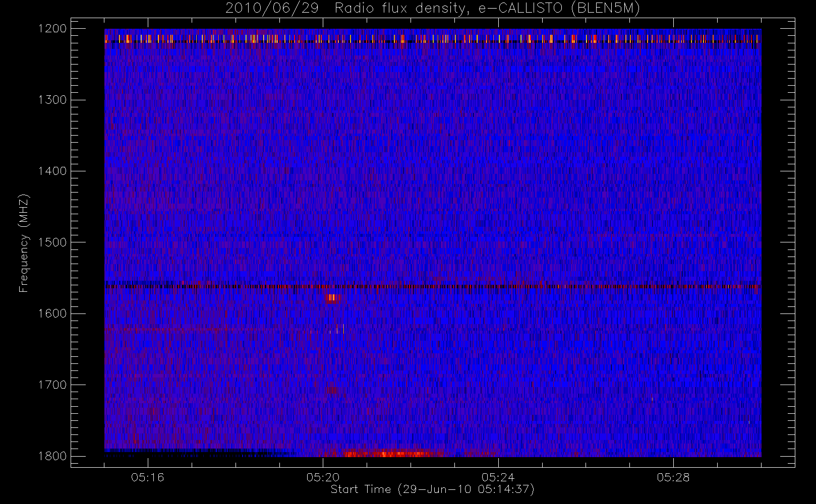The width and height of the screenshot is (816, 504).
Task: Click the 1200 frequency tick label
Action: 53,29
